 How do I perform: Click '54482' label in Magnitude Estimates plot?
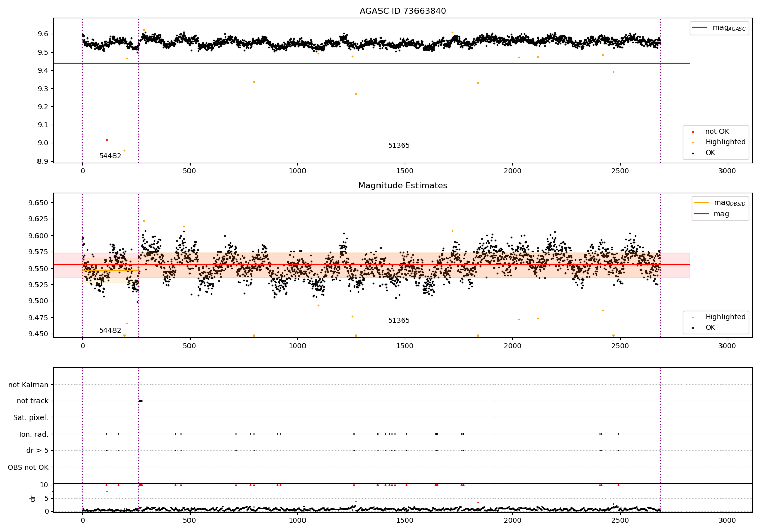pyautogui.click(x=110, y=331)
